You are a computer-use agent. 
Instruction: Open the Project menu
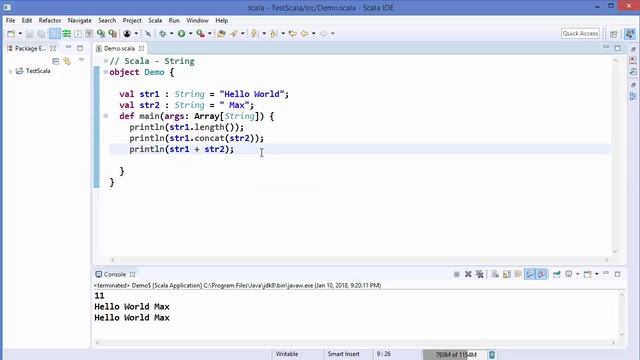[132, 20]
